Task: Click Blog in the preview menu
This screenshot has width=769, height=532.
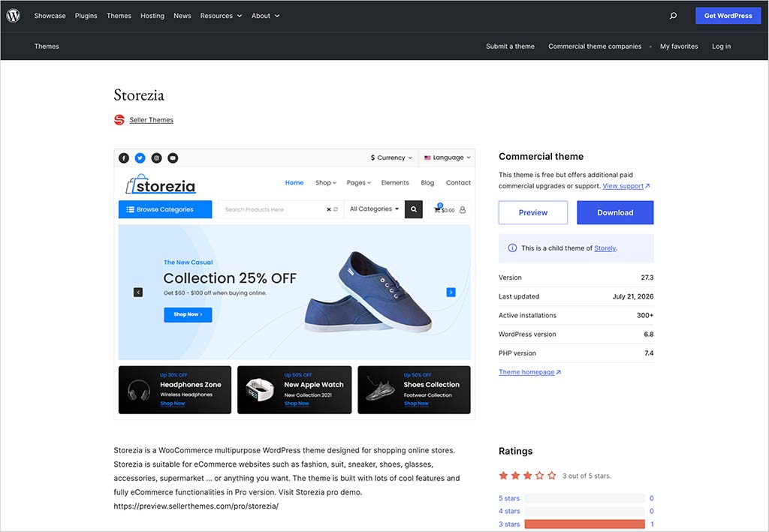Action: pos(427,183)
